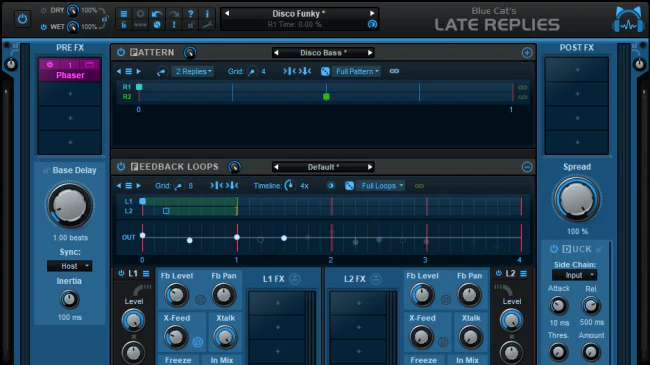650x365 pixels.
Task: Toggle the DRY/WET link lock icon
Action: click(105, 19)
